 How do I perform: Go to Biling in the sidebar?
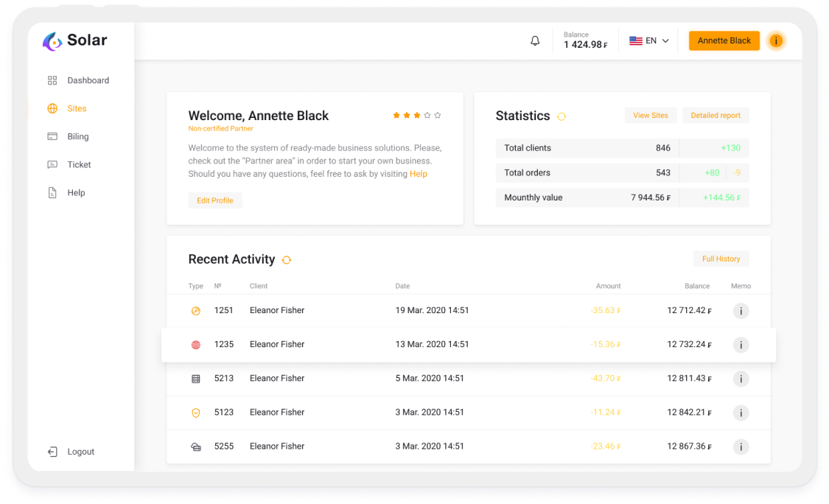coord(78,136)
